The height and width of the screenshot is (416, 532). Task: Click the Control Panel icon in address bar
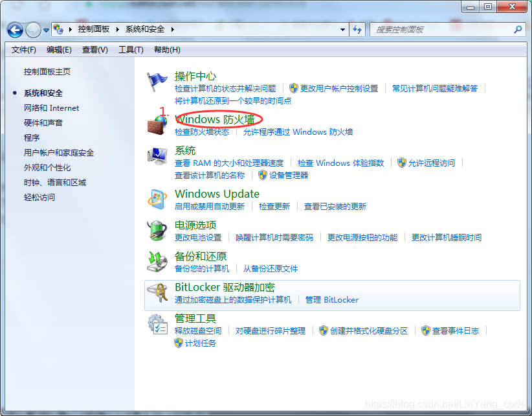tap(58, 29)
